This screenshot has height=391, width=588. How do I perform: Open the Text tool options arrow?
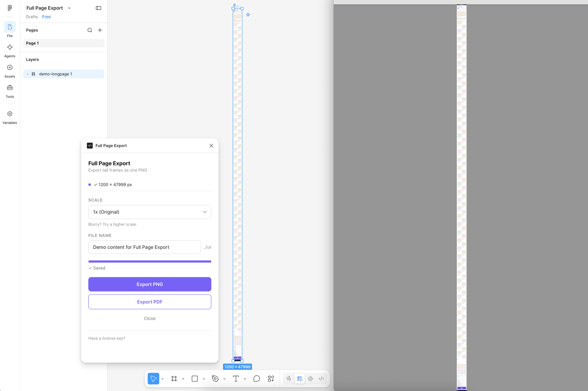click(245, 379)
